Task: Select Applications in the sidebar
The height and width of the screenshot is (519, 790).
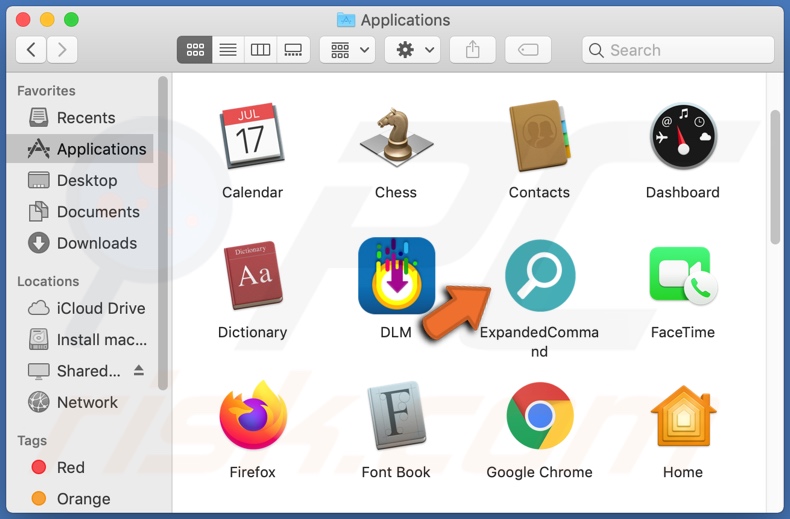Action: tap(81, 149)
